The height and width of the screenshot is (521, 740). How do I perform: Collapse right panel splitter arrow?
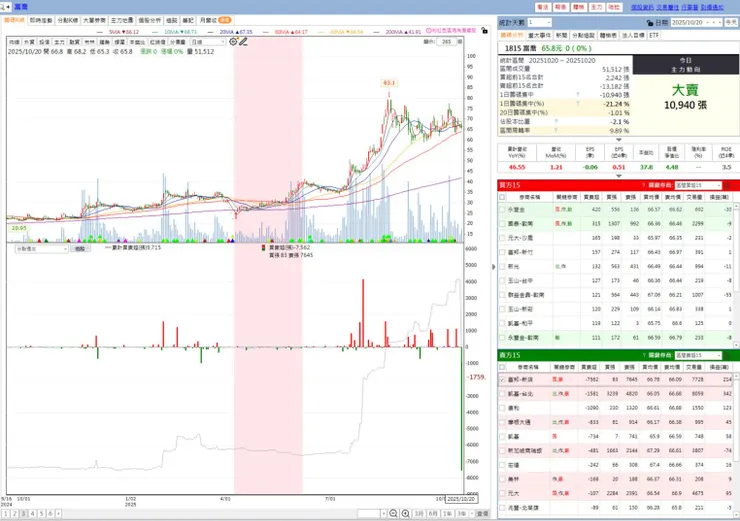click(x=494, y=267)
